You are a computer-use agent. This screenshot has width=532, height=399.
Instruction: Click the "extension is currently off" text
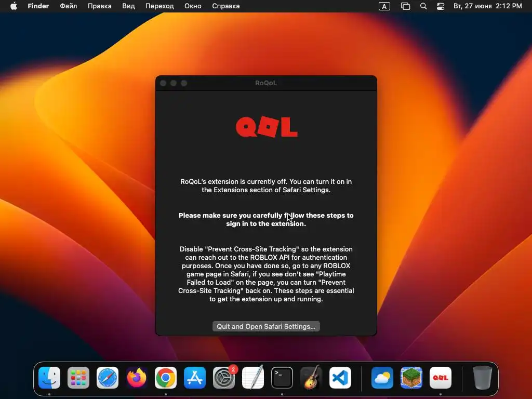[x=266, y=185]
